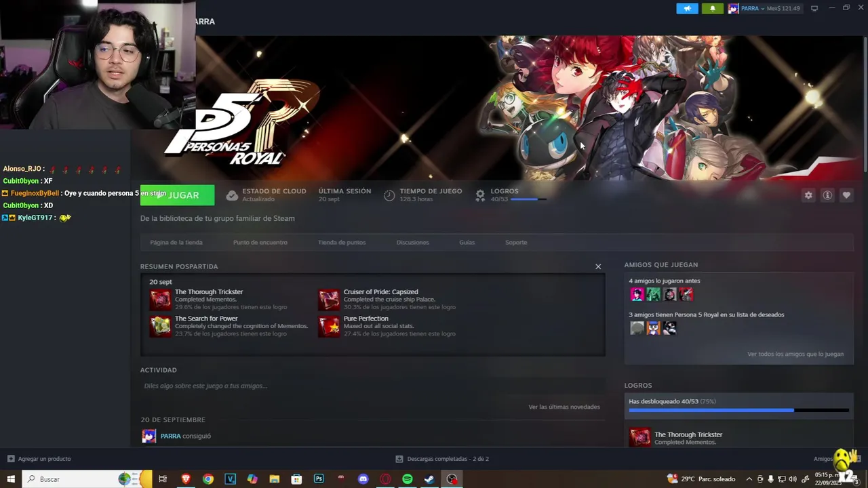Open weather widget 29°C Parc. soleado
Screen dimensions: 868x488
click(701, 479)
